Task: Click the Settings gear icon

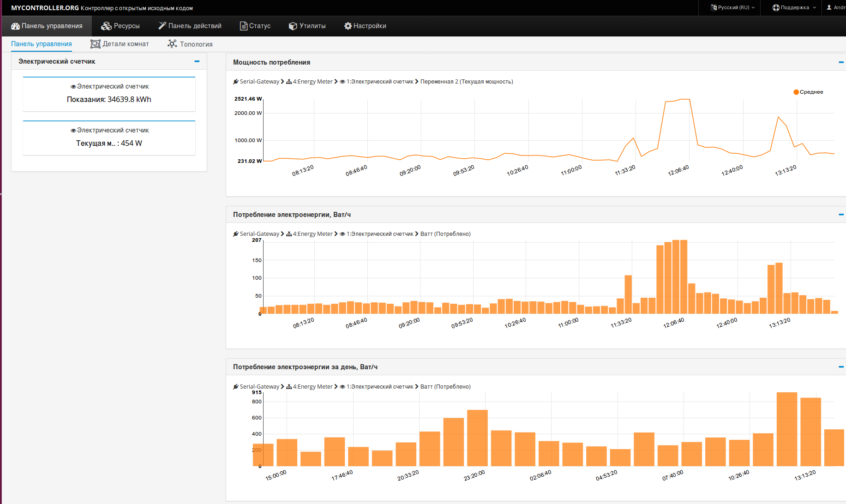Action: [348, 26]
